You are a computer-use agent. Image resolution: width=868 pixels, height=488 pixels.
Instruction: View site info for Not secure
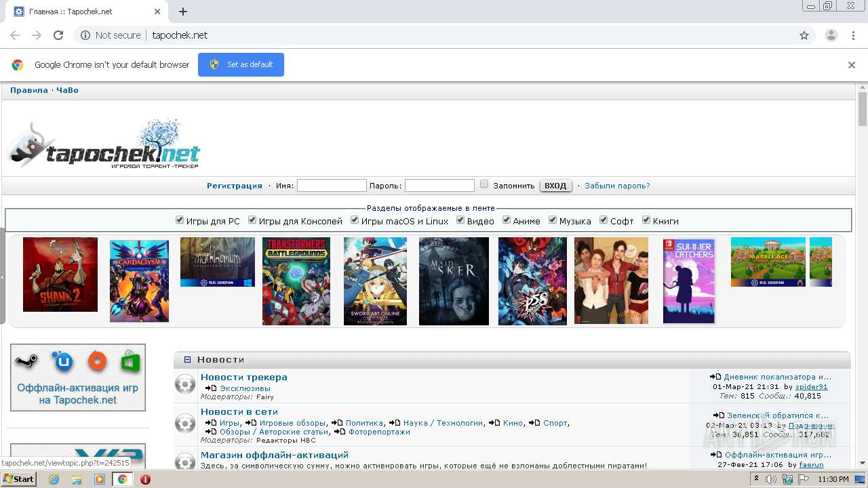pyautogui.click(x=111, y=35)
